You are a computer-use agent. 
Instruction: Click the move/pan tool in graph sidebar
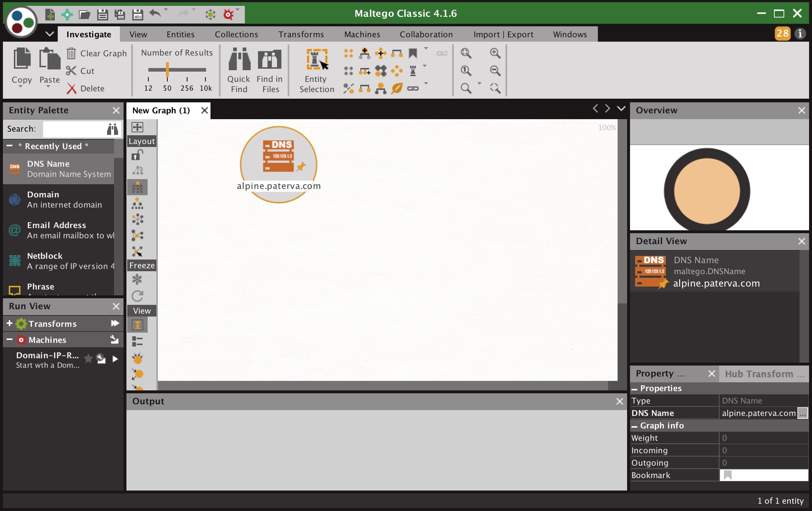click(137, 127)
